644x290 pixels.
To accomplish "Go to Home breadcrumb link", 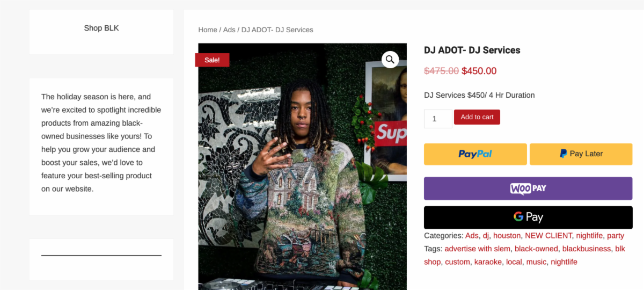I will (208, 30).
